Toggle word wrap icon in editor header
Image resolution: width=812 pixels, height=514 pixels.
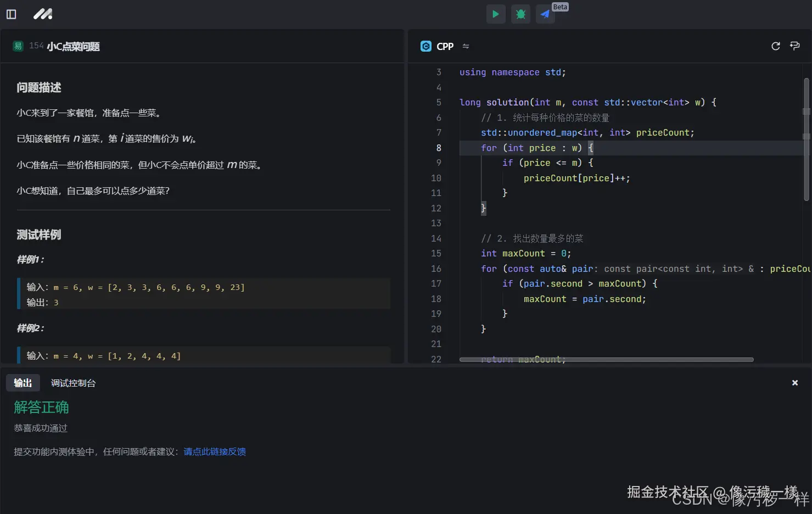(794, 46)
